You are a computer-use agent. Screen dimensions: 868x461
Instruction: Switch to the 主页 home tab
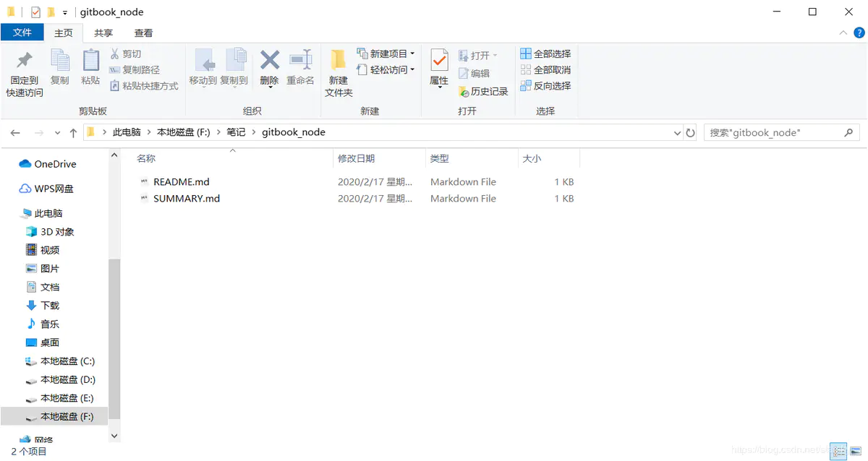tap(64, 33)
